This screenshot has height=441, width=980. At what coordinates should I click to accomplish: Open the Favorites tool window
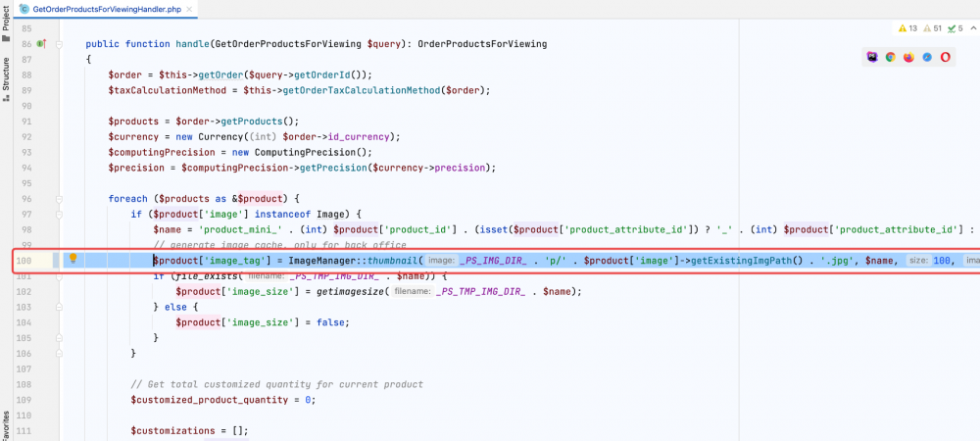[x=6, y=426]
